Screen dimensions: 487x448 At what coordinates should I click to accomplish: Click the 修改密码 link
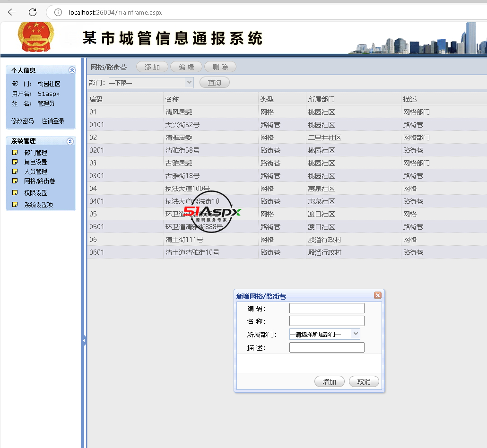click(23, 121)
